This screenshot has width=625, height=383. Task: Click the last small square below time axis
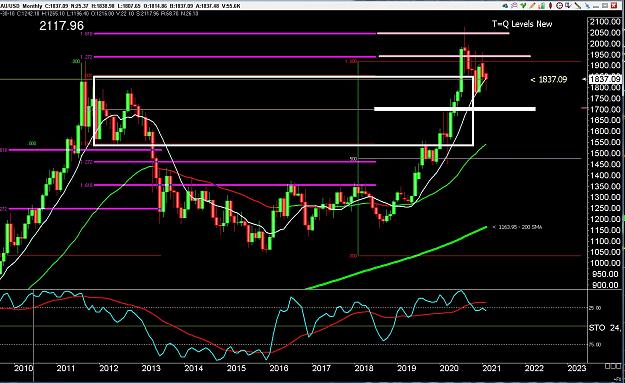point(619,366)
